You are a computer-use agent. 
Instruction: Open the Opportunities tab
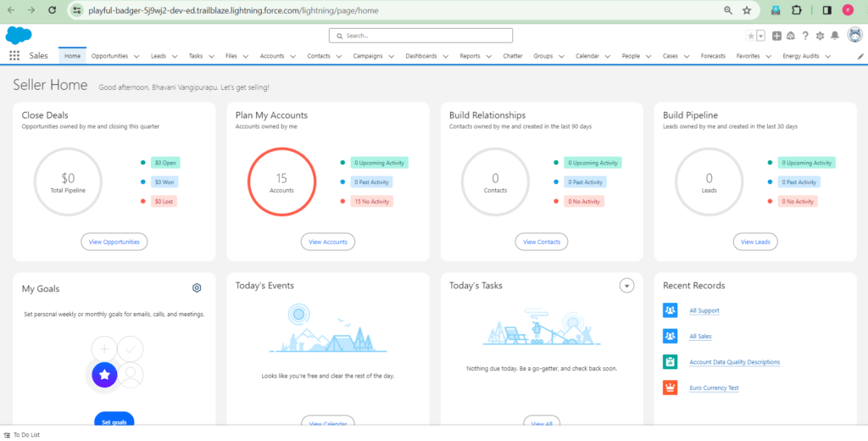[x=109, y=56]
